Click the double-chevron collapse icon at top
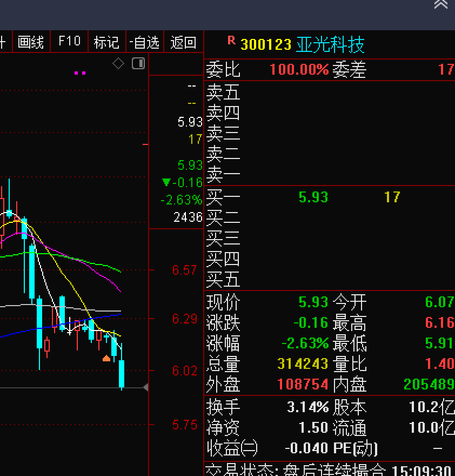455x476 pixels. [441, 4]
